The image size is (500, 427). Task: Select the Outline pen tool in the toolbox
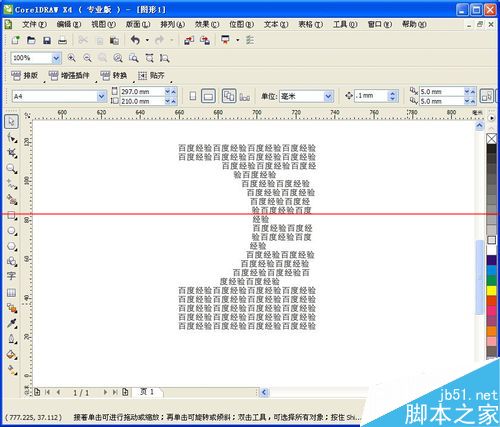click(x=12, y=339)
